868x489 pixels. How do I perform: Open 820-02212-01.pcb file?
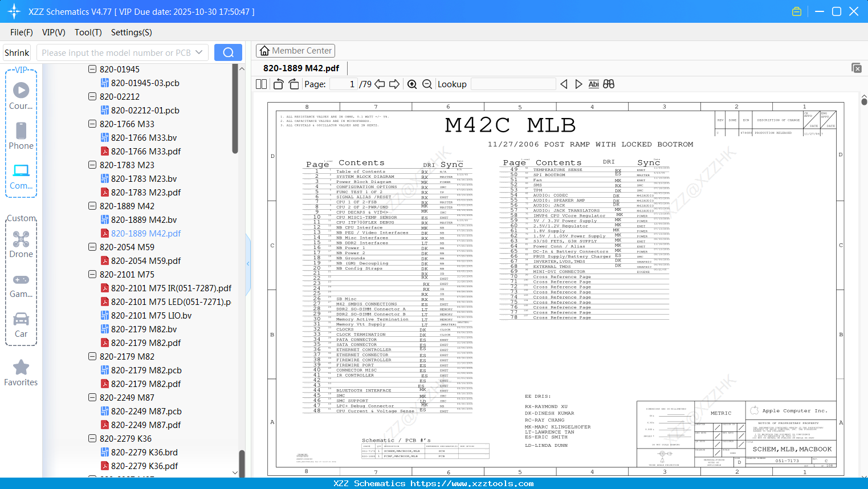point(145,110)
